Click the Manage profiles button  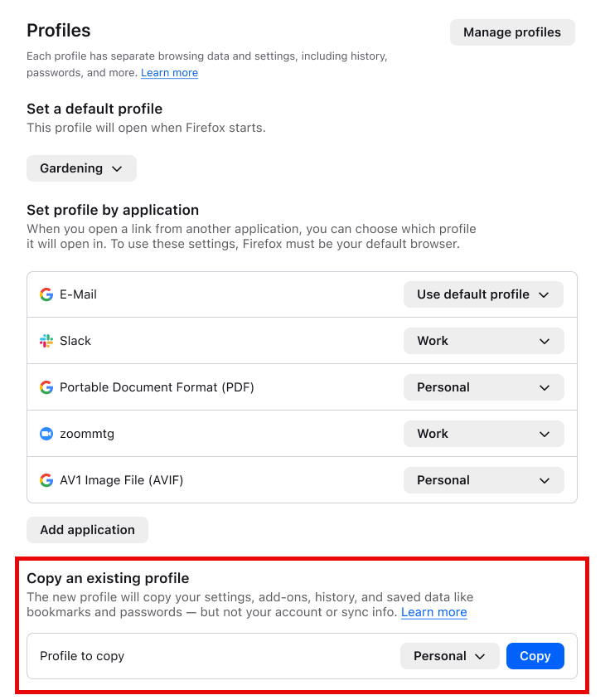(512, 32)
